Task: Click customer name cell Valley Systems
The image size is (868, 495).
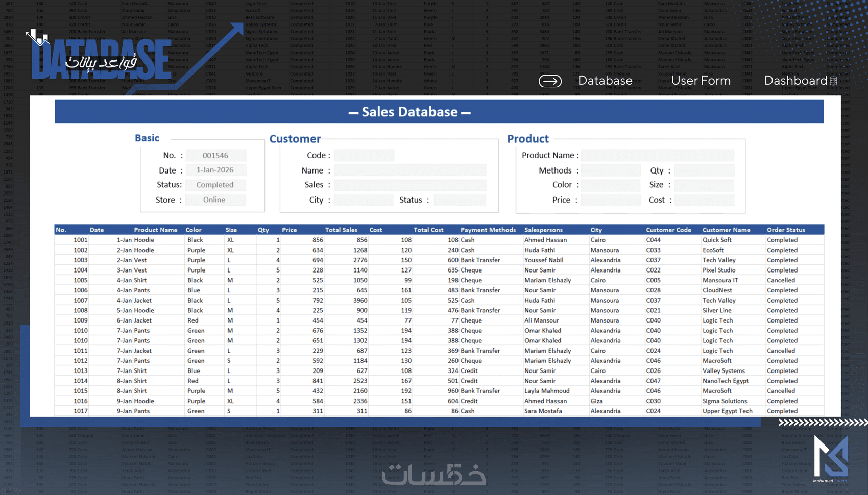Action: tap(724, 371)
